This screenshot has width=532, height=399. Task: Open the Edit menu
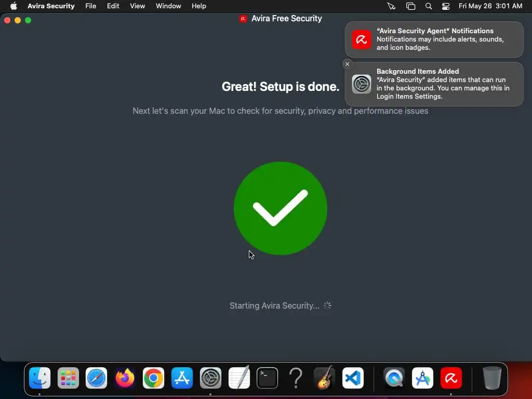click(113, 6)
